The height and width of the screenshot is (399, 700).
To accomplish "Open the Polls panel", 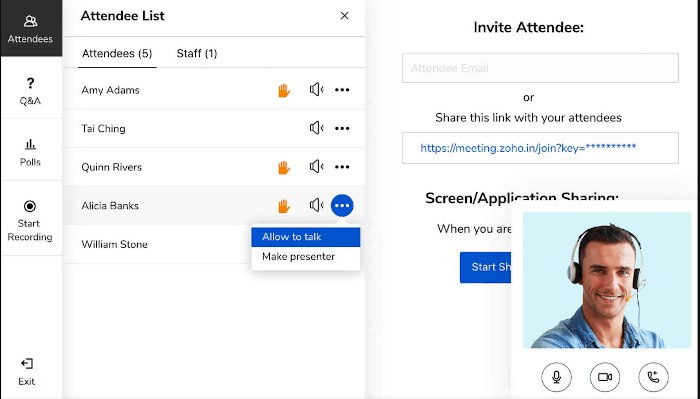I will (30, 152).
